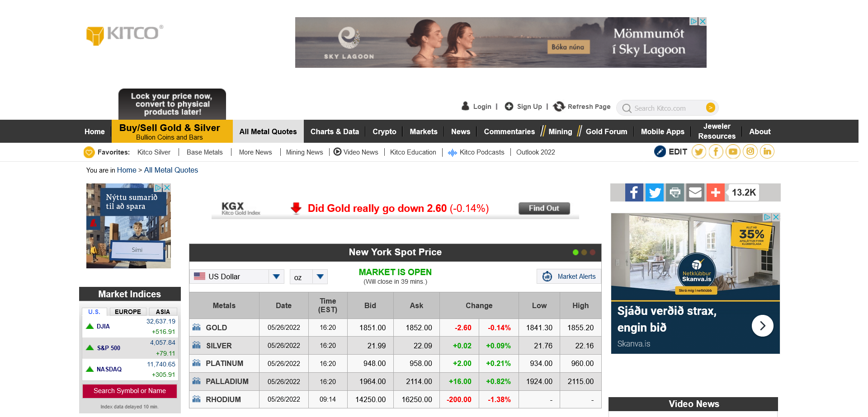Viewport: 868px width, 417px height.
Task: Open Kitco's Instagram profile icon
Action: 750,152
